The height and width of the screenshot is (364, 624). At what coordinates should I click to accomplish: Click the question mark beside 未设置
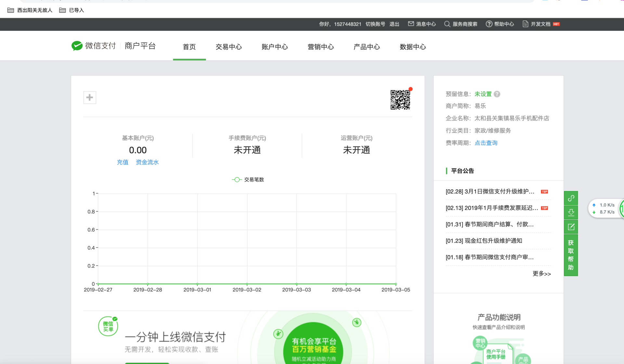coord(497,94)
